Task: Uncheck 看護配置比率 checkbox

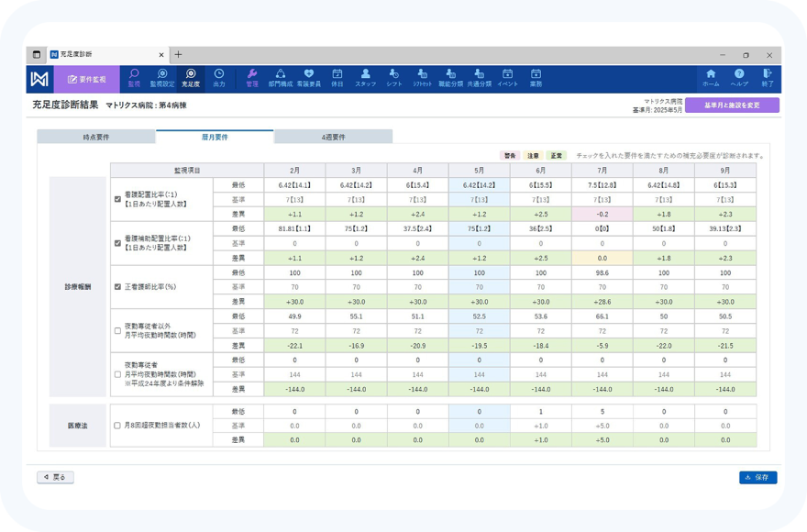Action: tap(117, 199)
